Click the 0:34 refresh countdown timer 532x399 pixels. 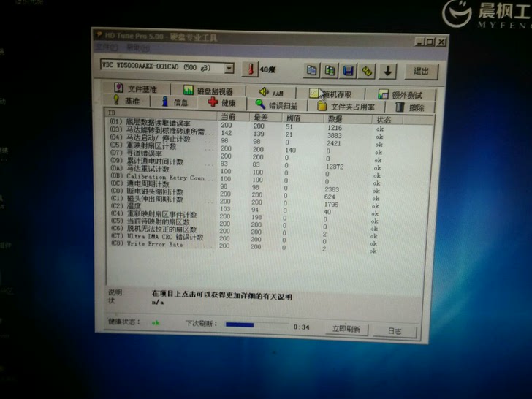(301, 327)
